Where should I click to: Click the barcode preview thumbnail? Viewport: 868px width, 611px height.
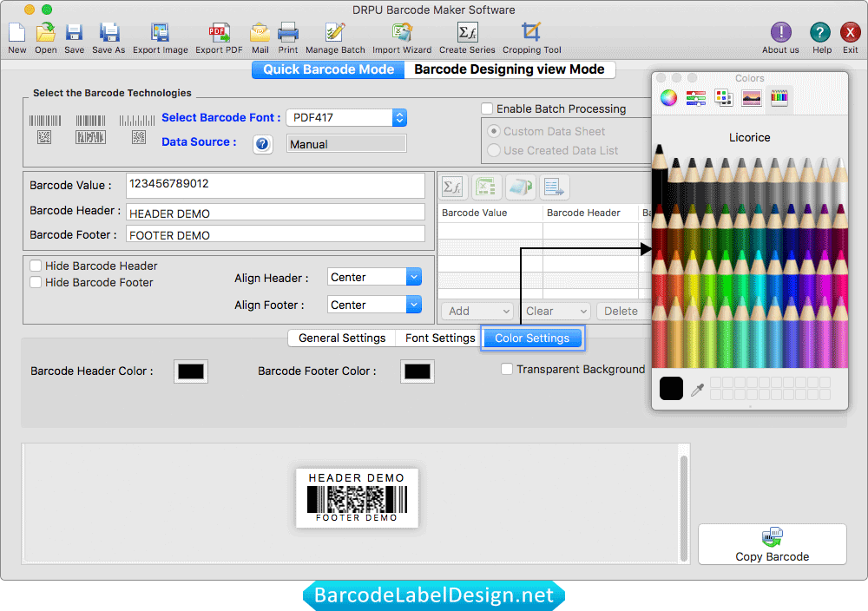[x=357, y=497]
